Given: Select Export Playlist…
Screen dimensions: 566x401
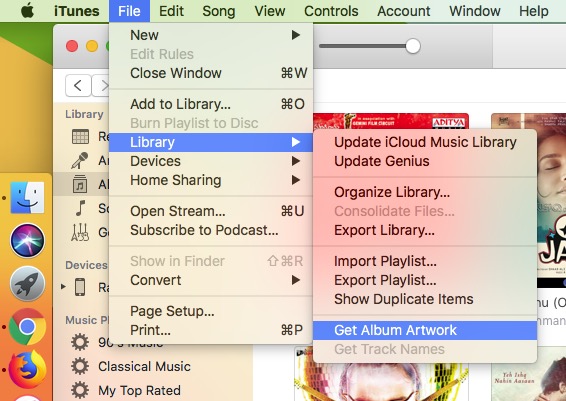Looking at the screenshot, I should [425, 280].
